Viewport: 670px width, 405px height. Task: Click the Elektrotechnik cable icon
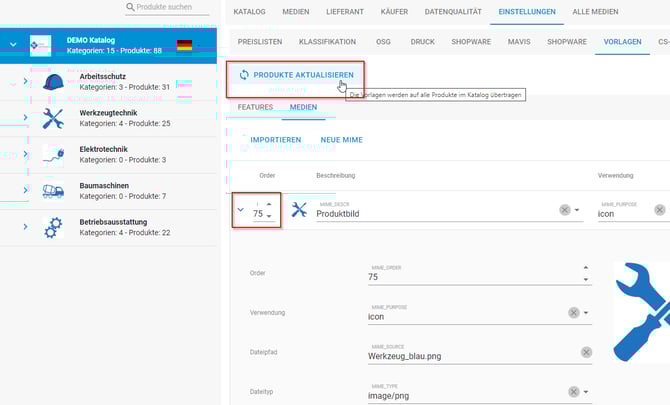(x=53, y=155)
